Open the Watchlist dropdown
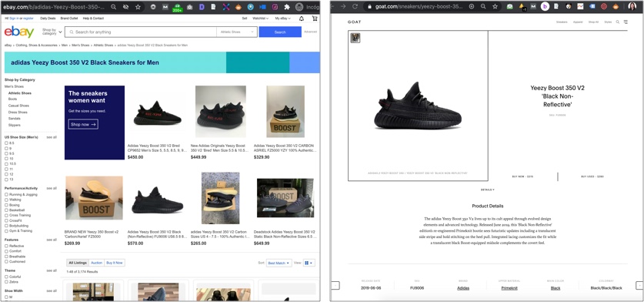The width and height of the screenshot is (644, 302). click(x=260, y=18)
